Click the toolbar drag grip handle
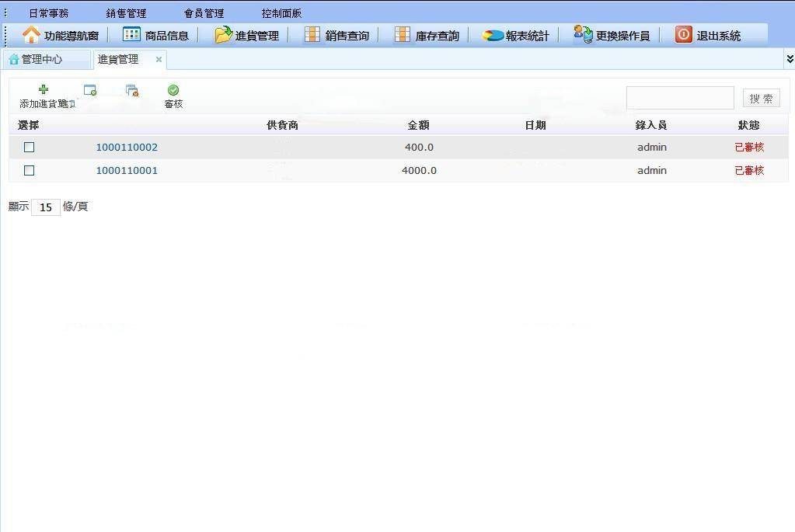 [5, 36]
